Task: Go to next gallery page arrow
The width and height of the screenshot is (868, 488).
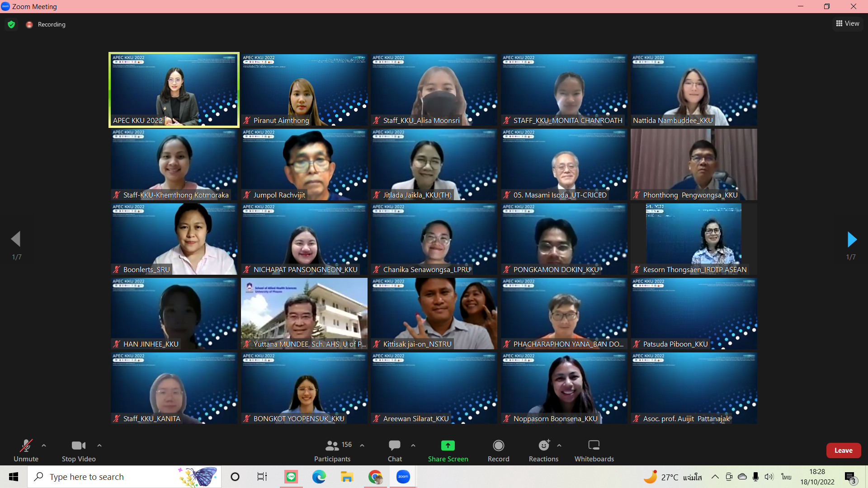Action: 851,239
